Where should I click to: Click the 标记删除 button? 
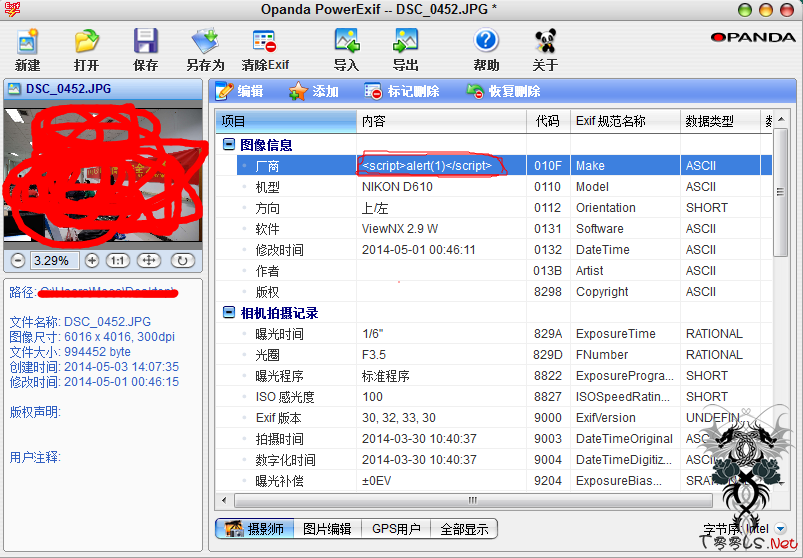click(x=402, y=91)
